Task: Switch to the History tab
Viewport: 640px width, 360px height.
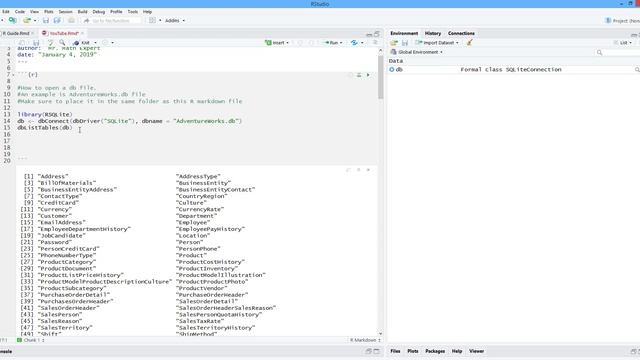Action: tap(433, 33)
